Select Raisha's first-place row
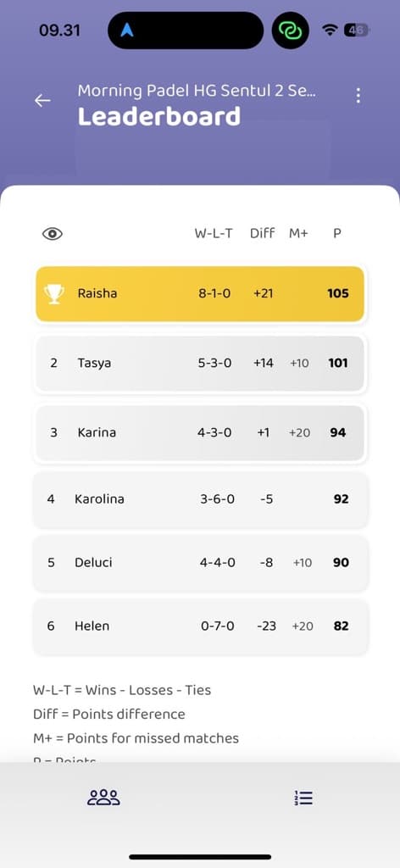This screenshot has height=868, width=400. (200, 294)
